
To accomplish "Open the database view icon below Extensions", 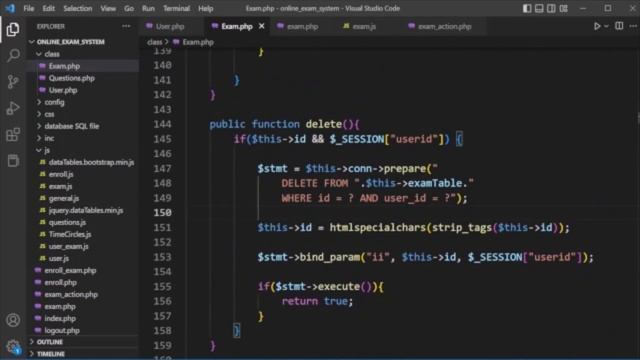I will (x=13, y=161).
